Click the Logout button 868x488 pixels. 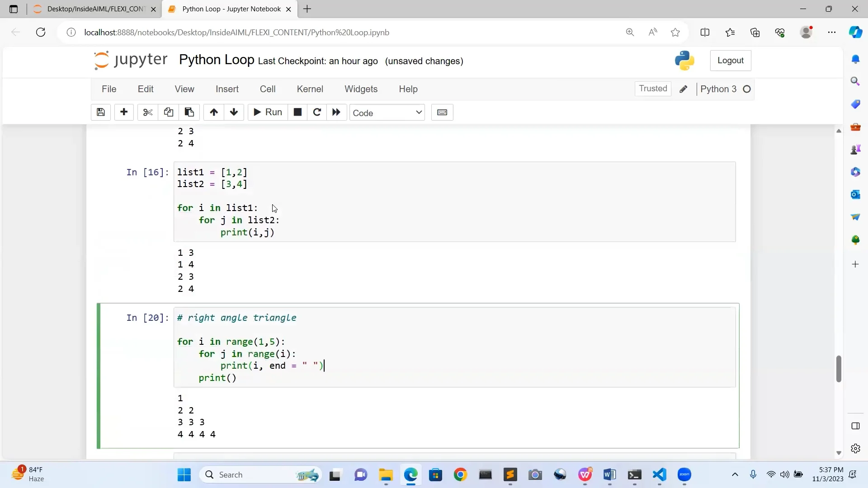point(731,61)
